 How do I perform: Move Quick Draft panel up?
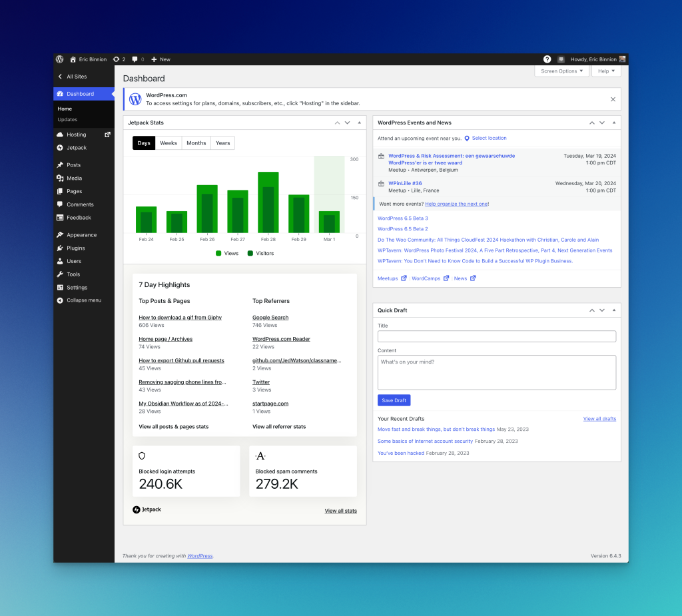[x=592, y=310]
